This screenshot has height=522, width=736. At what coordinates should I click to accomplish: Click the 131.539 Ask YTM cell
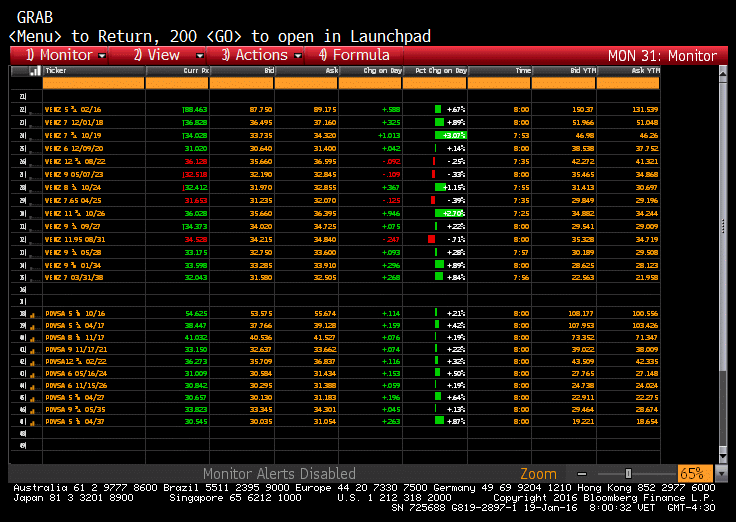[645, 110]
